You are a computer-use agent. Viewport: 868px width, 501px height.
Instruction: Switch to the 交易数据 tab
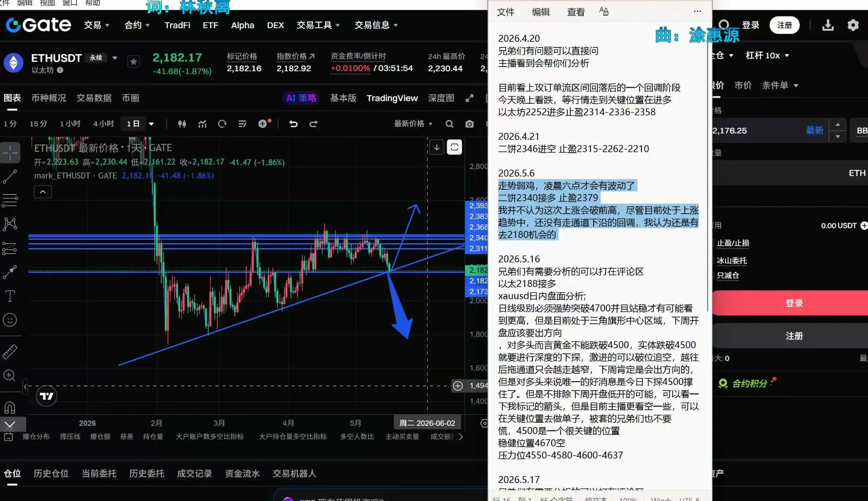point(94,98)
